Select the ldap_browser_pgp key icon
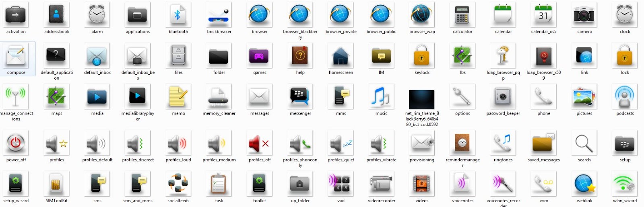Viewport: 644px width, 207px height. click(503, 56)
